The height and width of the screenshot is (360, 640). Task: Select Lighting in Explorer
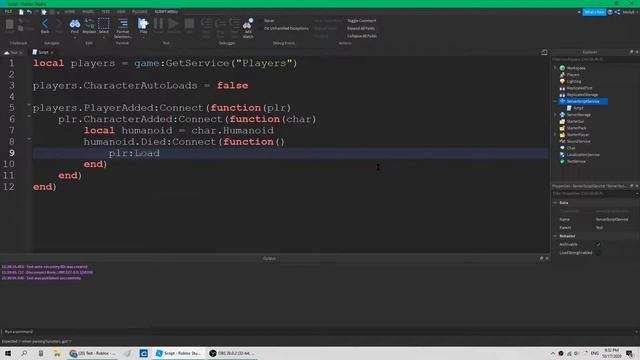click(x=573, y=81)
